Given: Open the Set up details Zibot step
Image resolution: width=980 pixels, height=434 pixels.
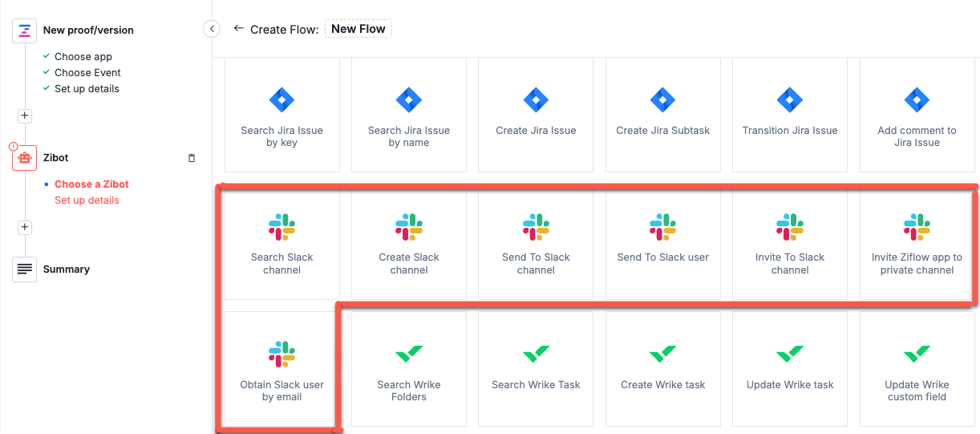Looking at the screenshot, I should pyautogui.click(x=87, y=201).
